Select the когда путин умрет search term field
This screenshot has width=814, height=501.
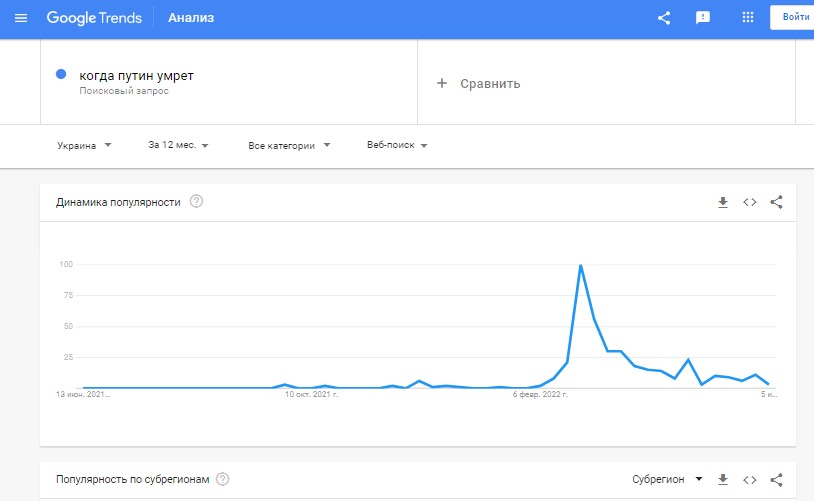coord(229,82)
